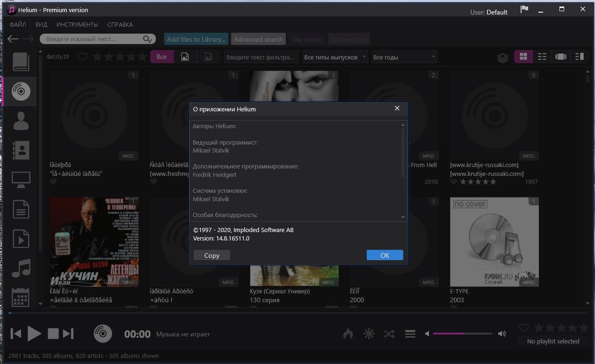Confirm the About dialog with OK
The width and height of the screenshot is (595, 364).
385,255
